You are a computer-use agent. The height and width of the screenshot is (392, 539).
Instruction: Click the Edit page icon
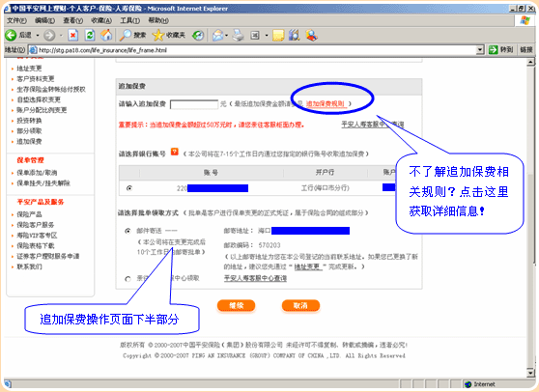click(x=255, y=35)
